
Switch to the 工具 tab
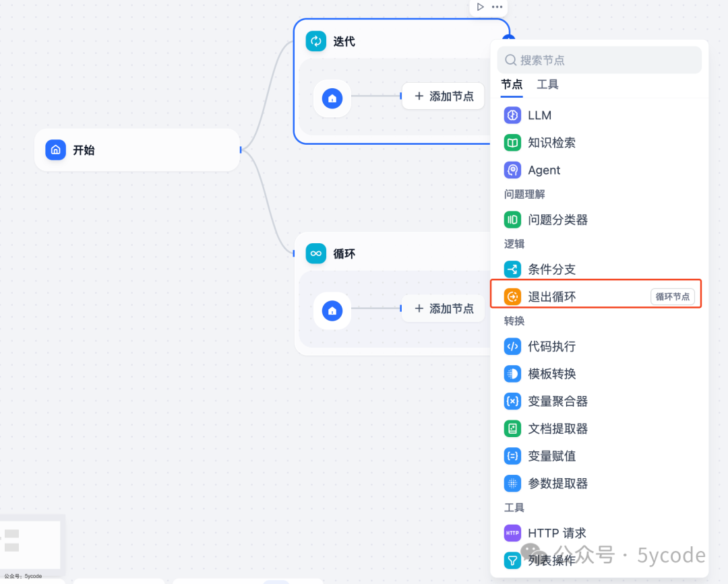[x=547, y=84]
